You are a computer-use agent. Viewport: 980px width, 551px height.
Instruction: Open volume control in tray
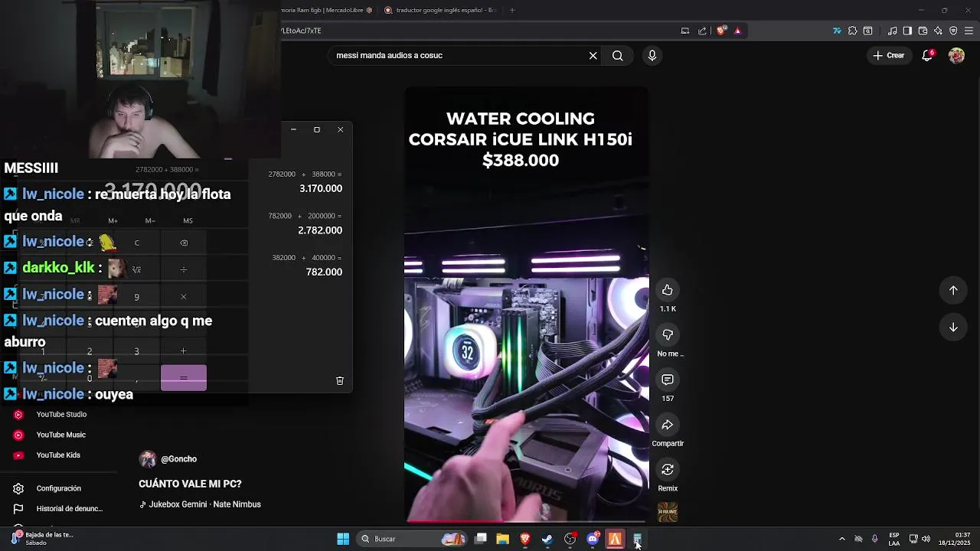point(926,539)
